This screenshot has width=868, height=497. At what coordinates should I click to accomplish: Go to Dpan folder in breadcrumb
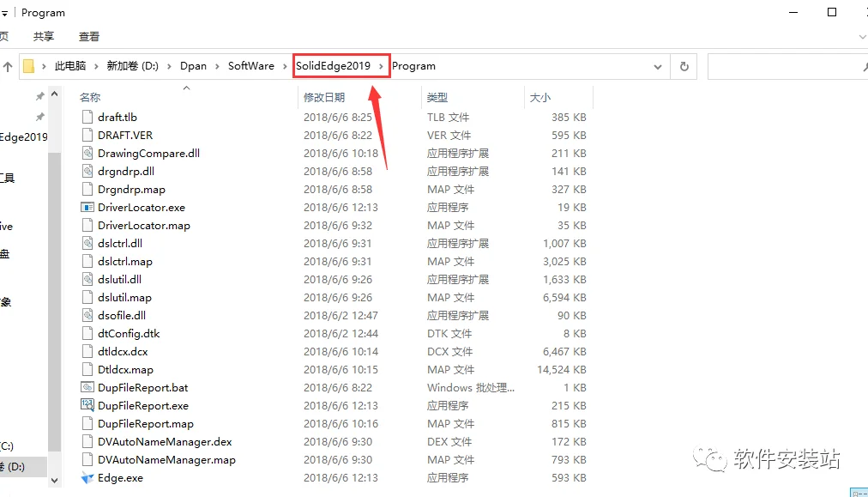[x=193, y=66]
